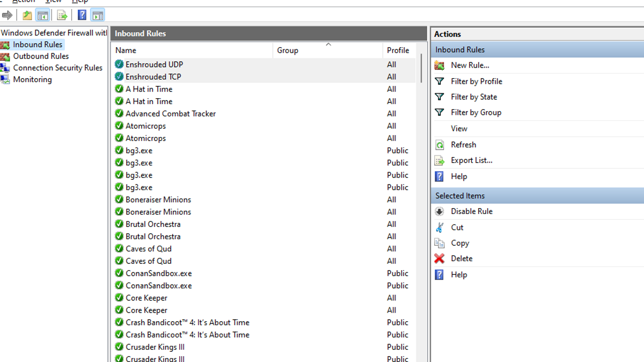Select the Outbound Rules node
The height and width of the screenshot is (362, 644).
point(41,56)
